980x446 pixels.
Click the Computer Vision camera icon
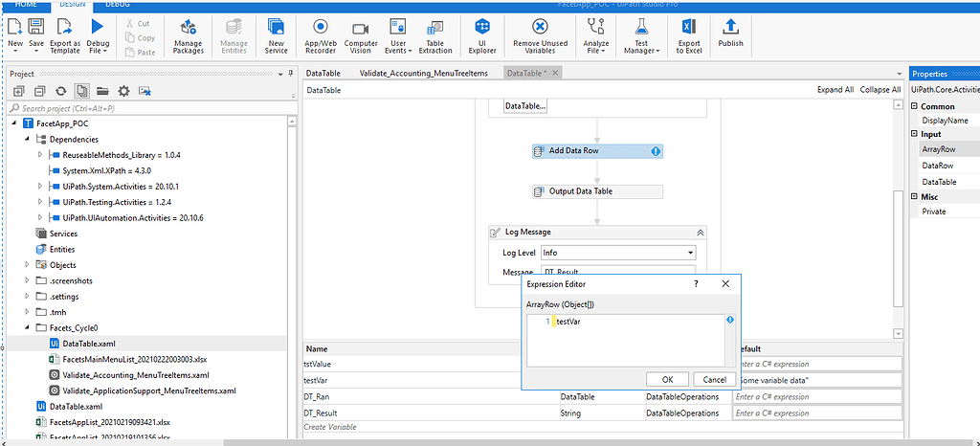point(361,29)
